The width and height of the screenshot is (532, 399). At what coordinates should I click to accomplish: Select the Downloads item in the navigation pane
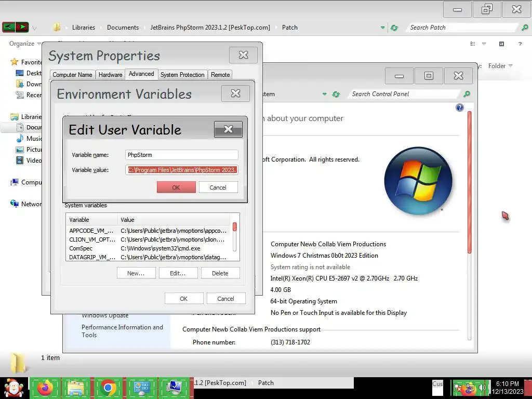point(29,84)
